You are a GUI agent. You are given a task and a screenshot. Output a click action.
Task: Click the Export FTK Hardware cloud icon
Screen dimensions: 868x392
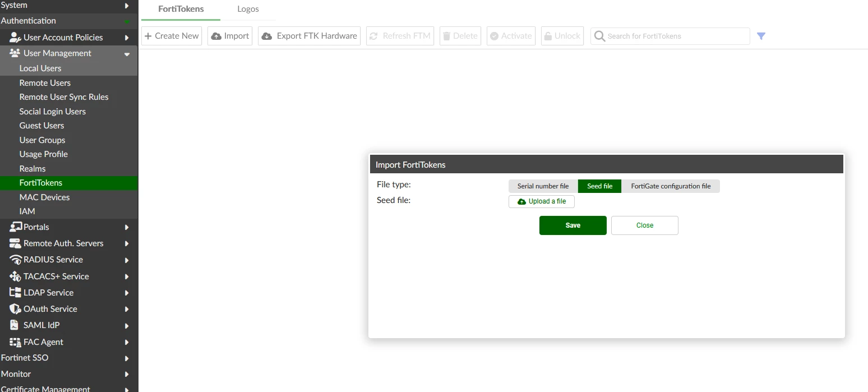tap(267, 36)
